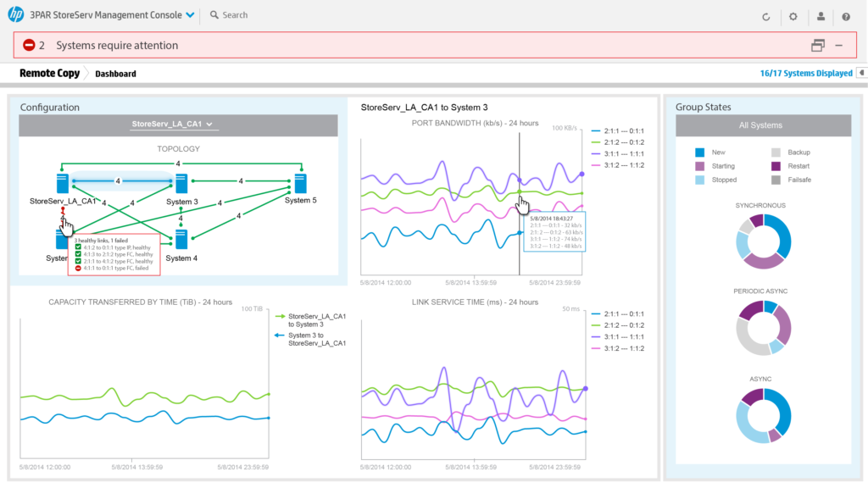Select the Dashboard breadcrumb
The image size is (868, 488).
tap(115, 74)
